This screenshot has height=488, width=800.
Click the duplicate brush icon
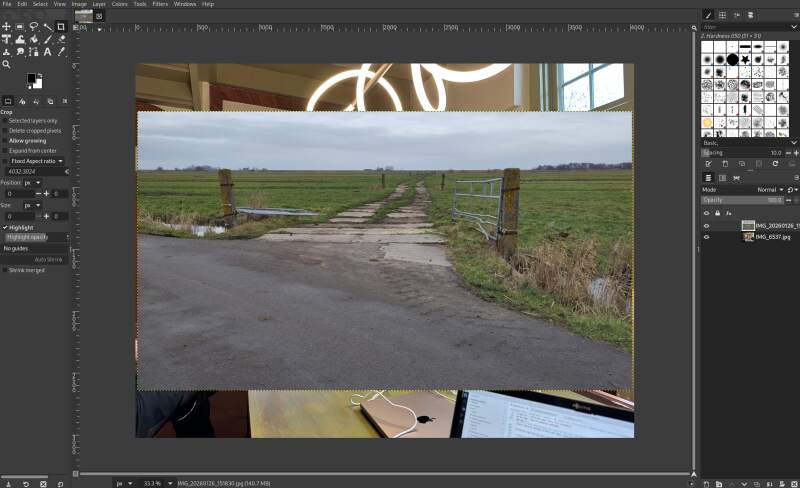(742, 164)
